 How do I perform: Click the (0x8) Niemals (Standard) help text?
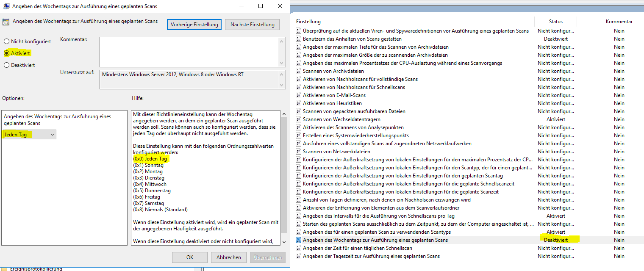click(160, 210)
